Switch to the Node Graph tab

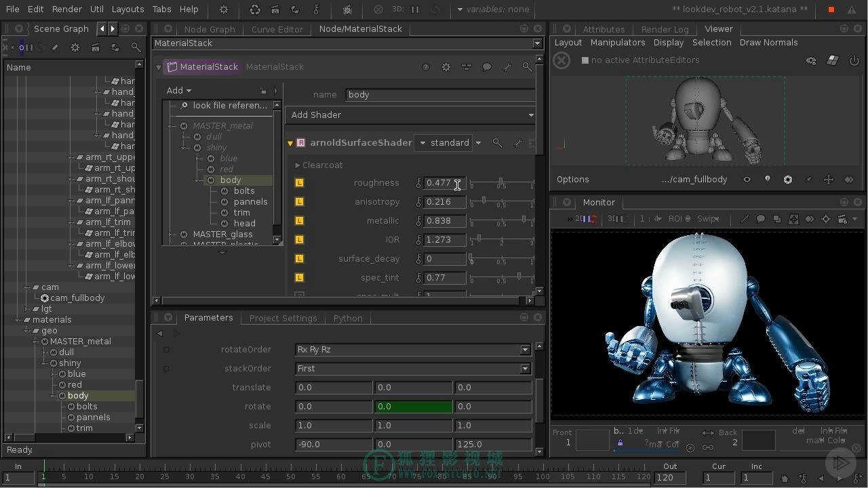tap(210, 29)
